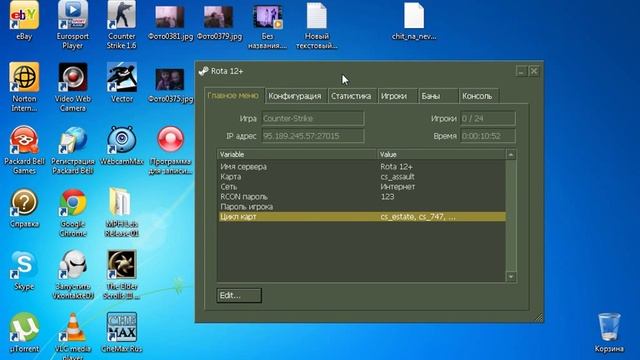Switch to Главное меню tab
Image resolution: width=640 pixels, height=360 pixels.
233,96
